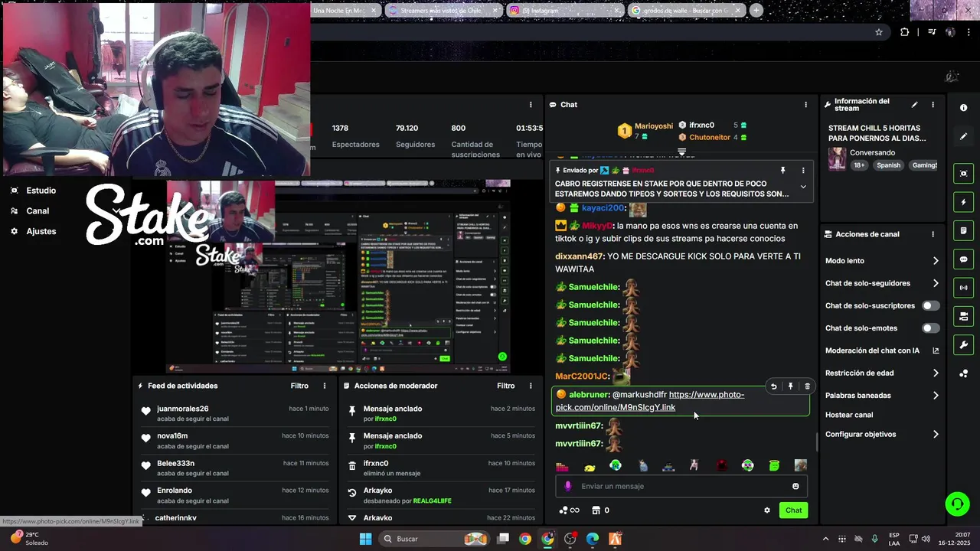Bookmark page with the star icon
The width and height of the screenshot is (980, 551).
click(x=879, y=32)
